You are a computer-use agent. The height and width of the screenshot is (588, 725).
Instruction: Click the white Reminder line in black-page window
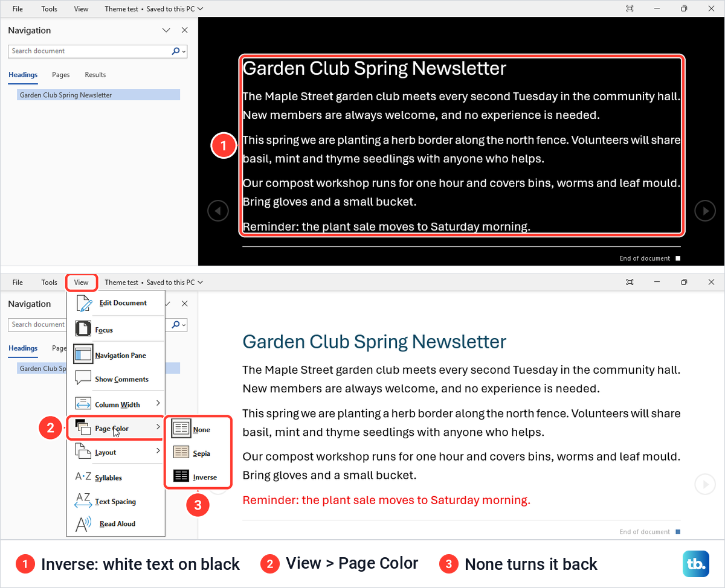coord(386,227)
